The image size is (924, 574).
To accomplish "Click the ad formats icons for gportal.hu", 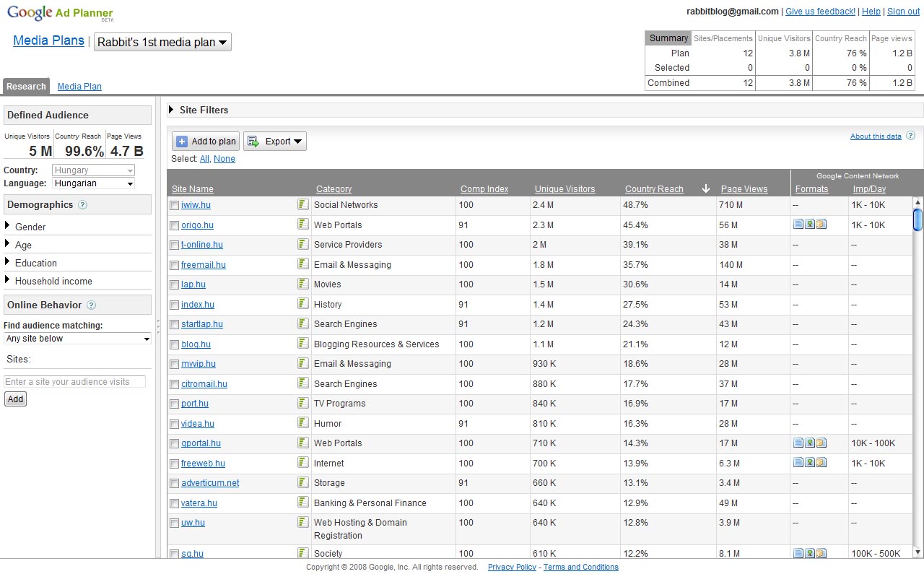I will coord(810,443).
